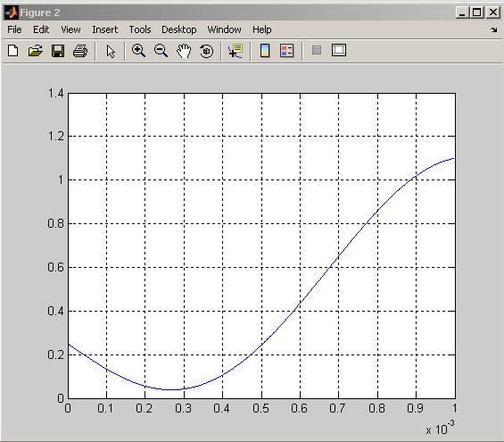Insert a colorbar via toolbar icon
The image size is (504, 442).
pyautogui.click(x=265, y=51)
